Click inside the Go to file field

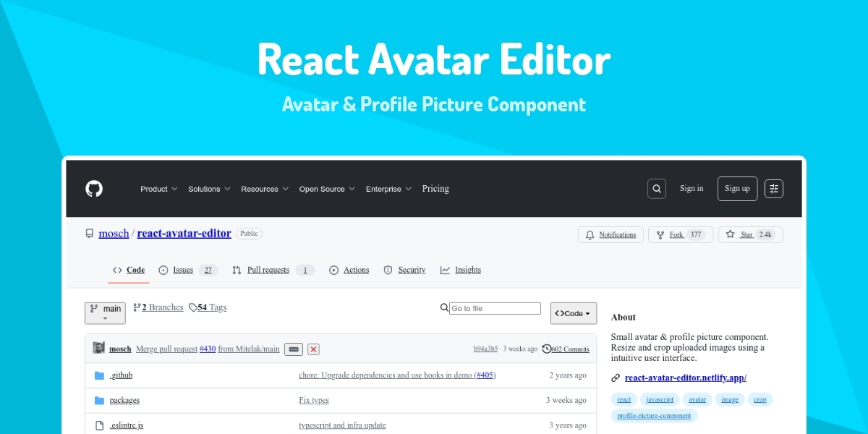[495, 307]
